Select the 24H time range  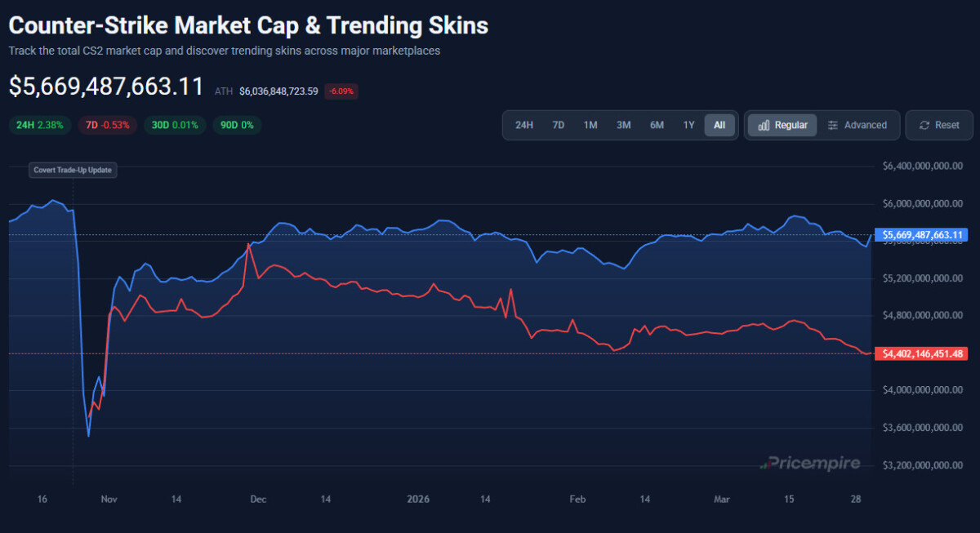click(524, 125)
